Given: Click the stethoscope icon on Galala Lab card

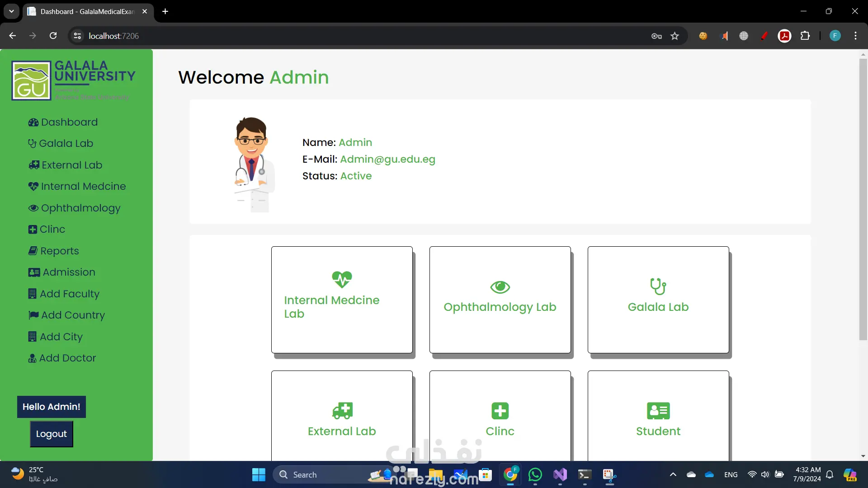Looking at the screenshot, I should pos(658,286).
